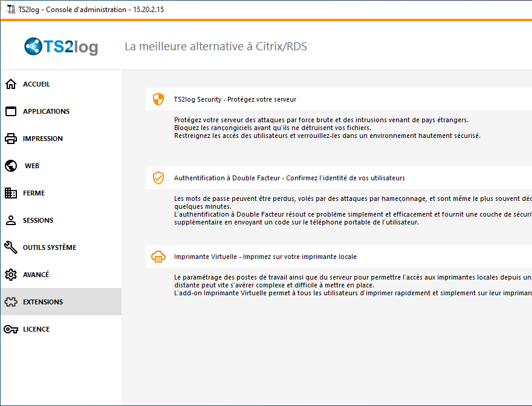Open the IMPRESSION section
532x406 pixels.
click(61, 139)
